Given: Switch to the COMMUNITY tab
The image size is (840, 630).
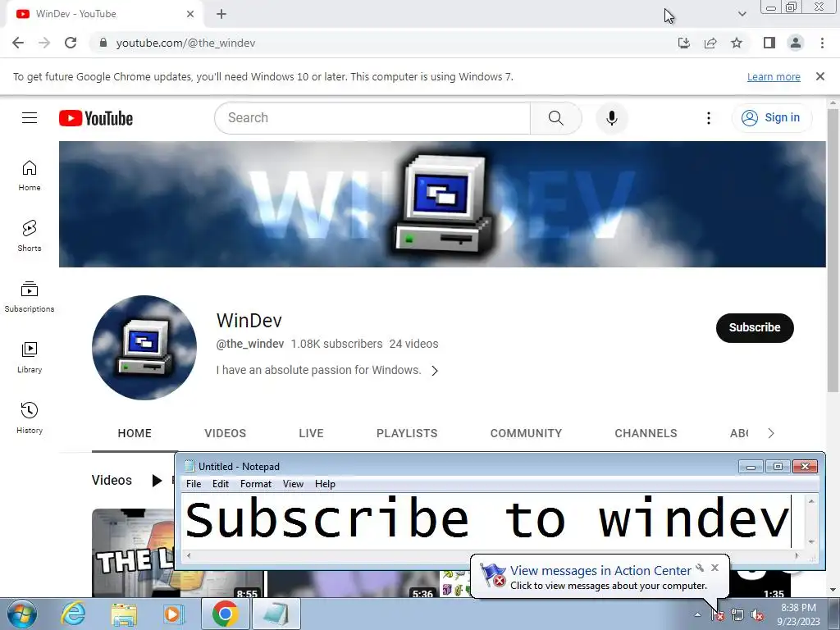Looking at the screenshot, I should [x=526, y=433].
